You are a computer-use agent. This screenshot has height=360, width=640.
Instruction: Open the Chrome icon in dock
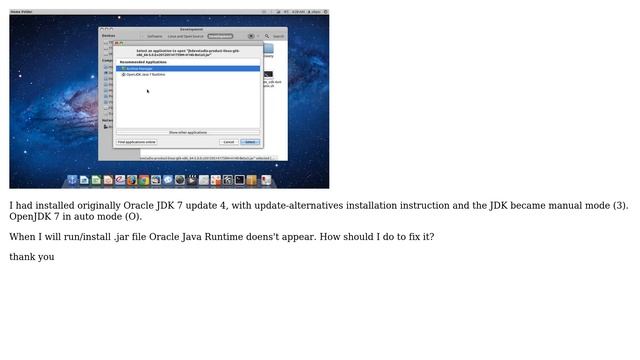(144, 180)
